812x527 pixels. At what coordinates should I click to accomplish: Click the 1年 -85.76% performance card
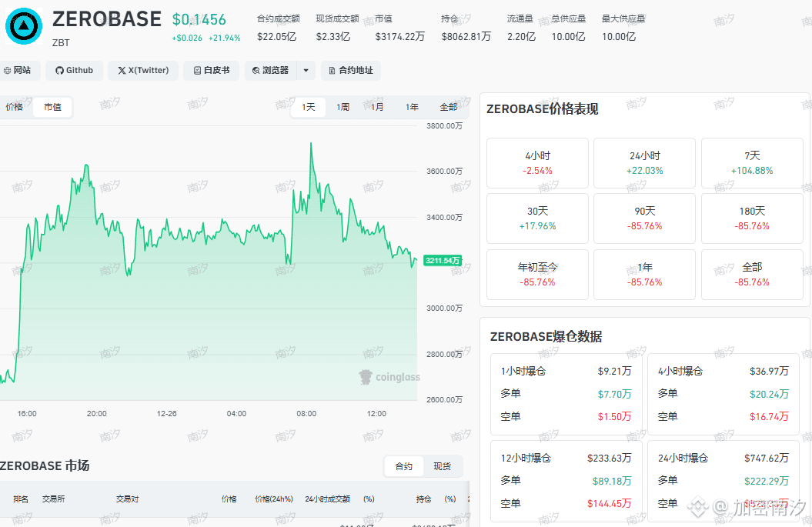[x=645, y=275]
